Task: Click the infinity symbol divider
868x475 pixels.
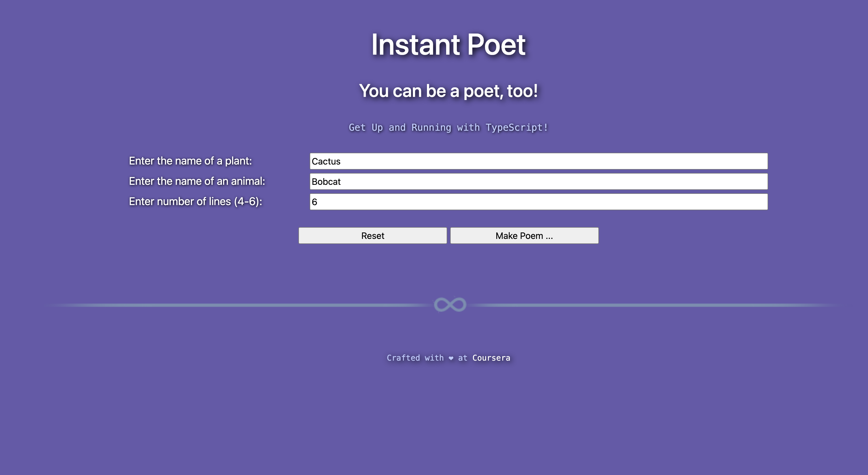Action: point(450,305)
